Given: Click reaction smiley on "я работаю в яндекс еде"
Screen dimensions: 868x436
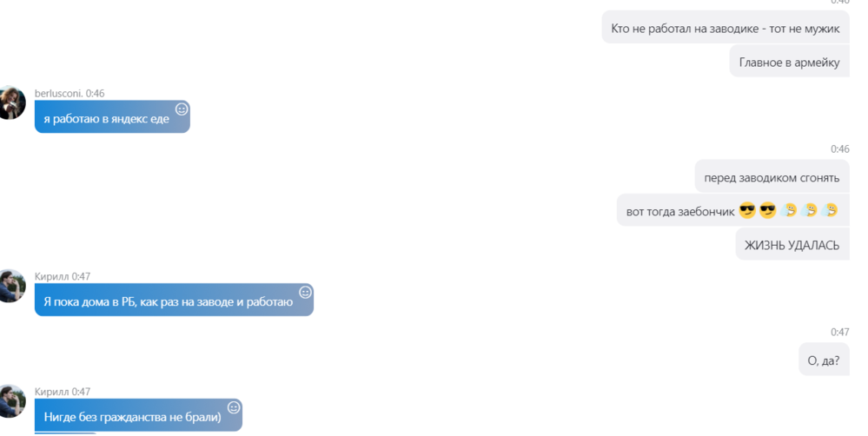Looking at the screenshot, I should (182, 109).
